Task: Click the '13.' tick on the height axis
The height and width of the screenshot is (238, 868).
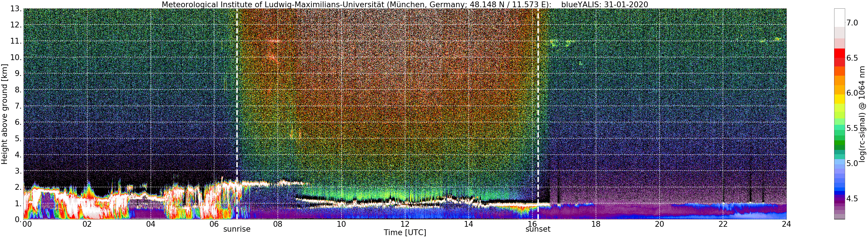Action: [16, 9]
